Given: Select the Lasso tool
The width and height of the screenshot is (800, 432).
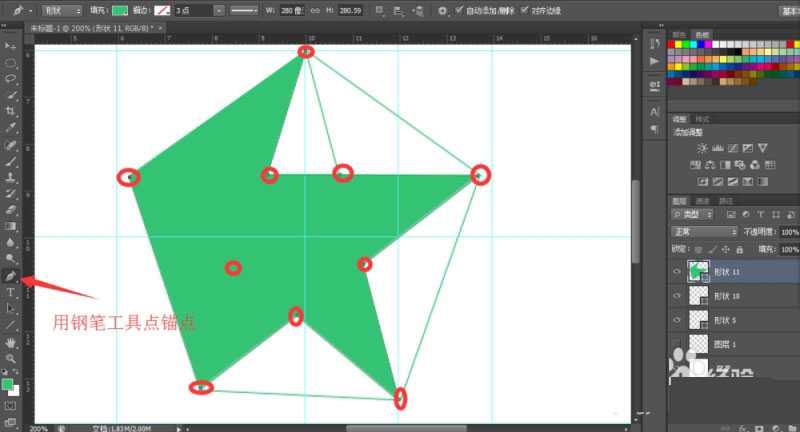Looking at the screenshot, I should tap(11, 78).
